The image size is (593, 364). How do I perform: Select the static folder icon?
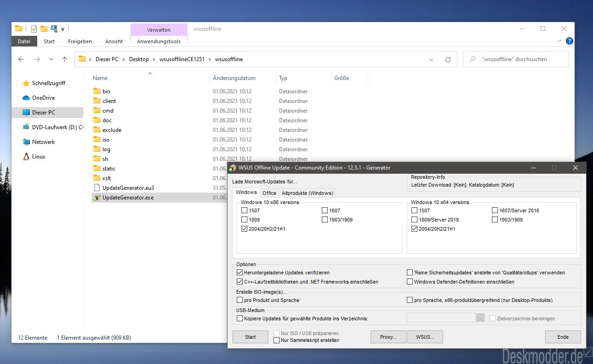tap(97, 168)
